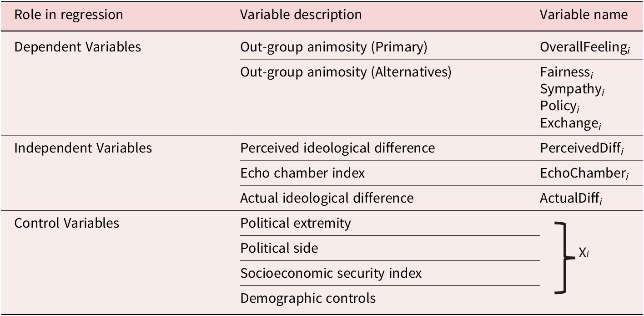Select the "Dependent Variables" row label
This screenshot has height=316, width=644.
[x=78, y=47]
